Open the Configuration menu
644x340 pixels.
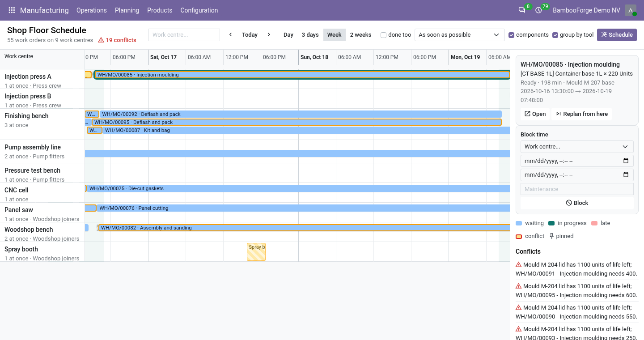(199, 10)
